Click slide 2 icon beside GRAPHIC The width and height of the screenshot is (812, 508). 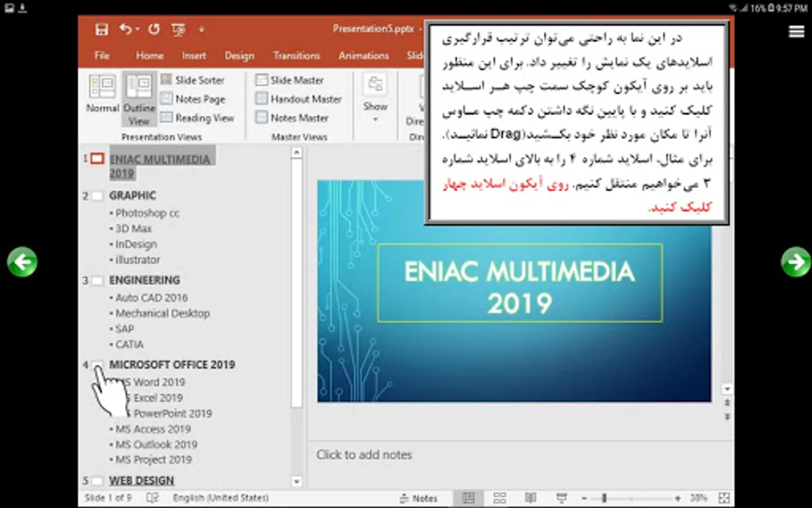click(x=98, y=196)
